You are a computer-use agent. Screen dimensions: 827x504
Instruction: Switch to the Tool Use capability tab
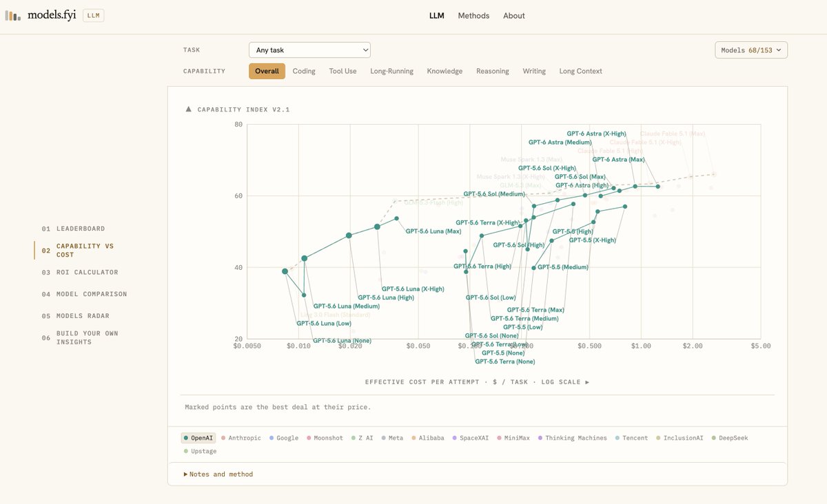[343, 71]
